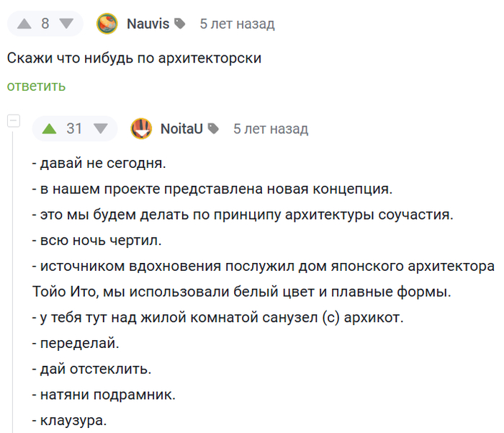Open NoitaU's avatar picture
Image resolution: width=504 pixels, height=433 pixels.
(141, 129)
